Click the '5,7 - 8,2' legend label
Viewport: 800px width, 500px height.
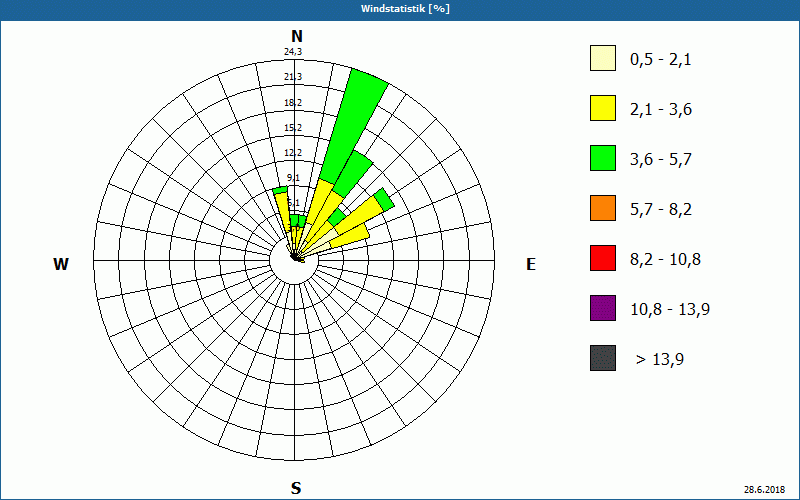pos(661,210)
